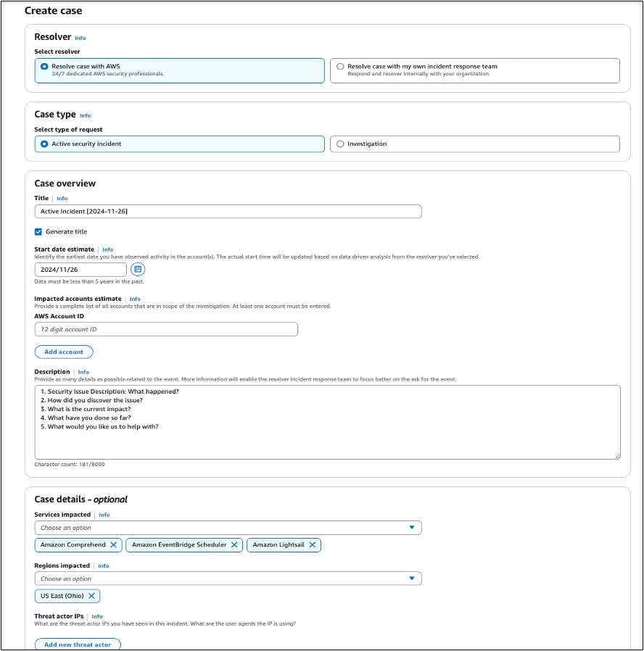Open the Regions impacted dropdown
Image resolution: width=644 pixels, height=651 pixels.
coord(218,578)
